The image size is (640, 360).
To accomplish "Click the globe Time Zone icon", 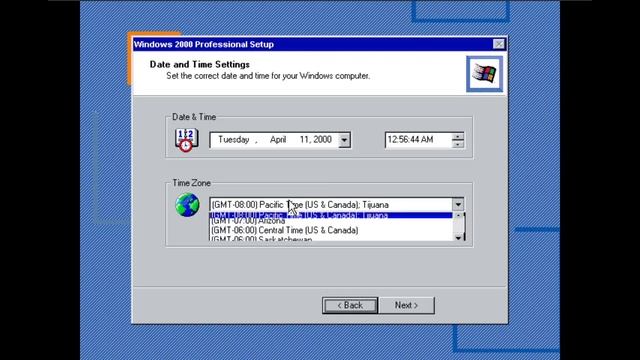I will (x=187, y=205).
